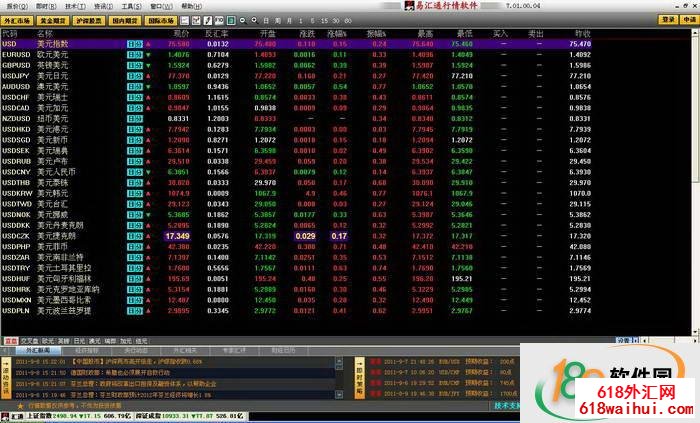Click the 日分 icon in the USDCHF row

click(x=135, y=98)
